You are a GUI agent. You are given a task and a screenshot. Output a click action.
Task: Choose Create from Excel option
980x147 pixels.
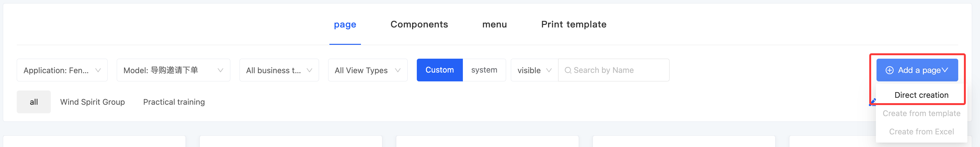point(921,132)
